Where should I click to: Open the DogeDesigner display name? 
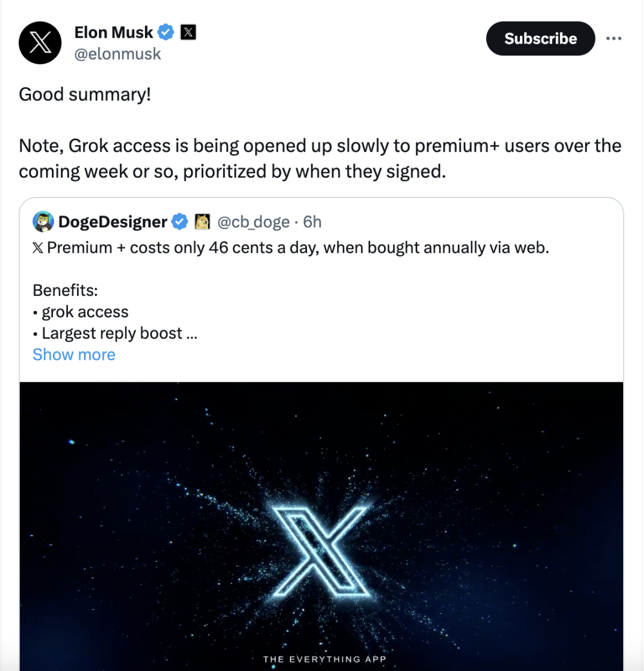pos(113,222)
